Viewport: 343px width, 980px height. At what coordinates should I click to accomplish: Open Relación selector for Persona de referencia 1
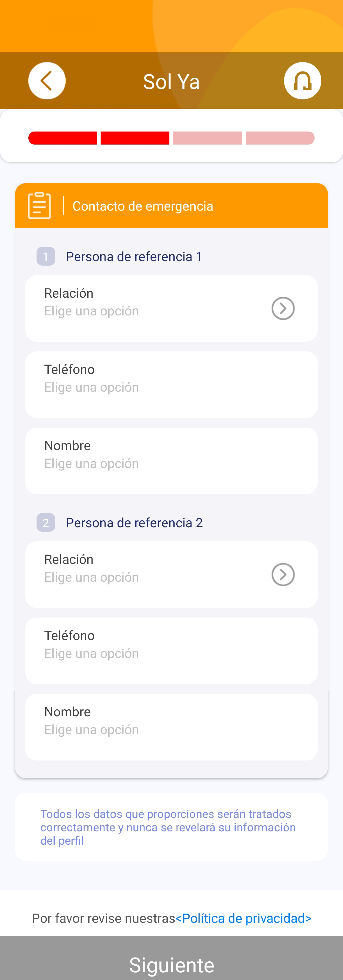tap(171, 308)
